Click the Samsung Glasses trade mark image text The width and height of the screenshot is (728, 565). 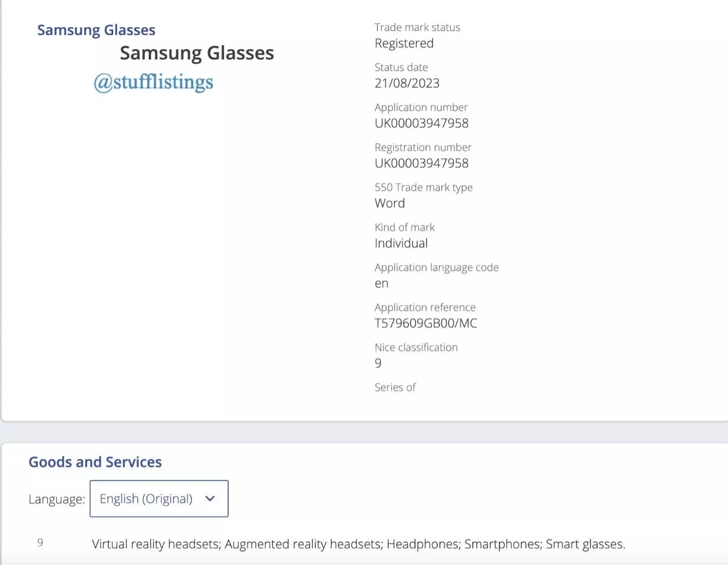196,53
